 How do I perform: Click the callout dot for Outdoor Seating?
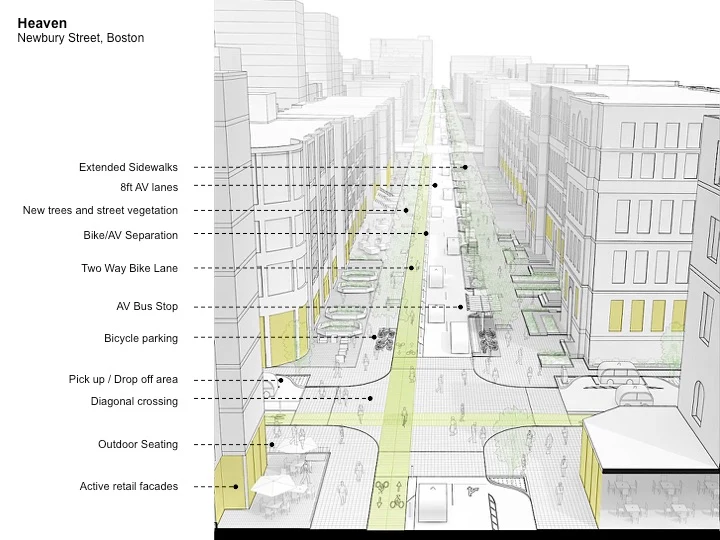click(x=272, y=444)
